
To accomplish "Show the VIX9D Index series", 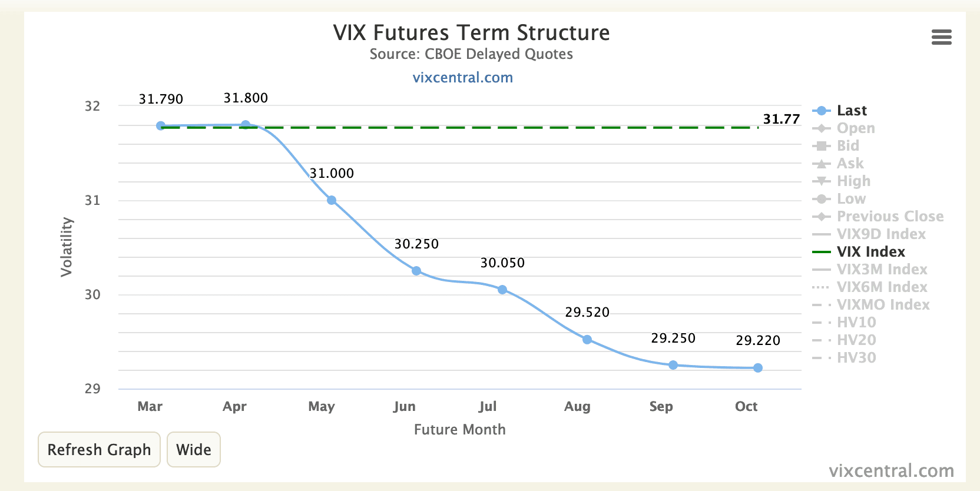I will point(881,234).
